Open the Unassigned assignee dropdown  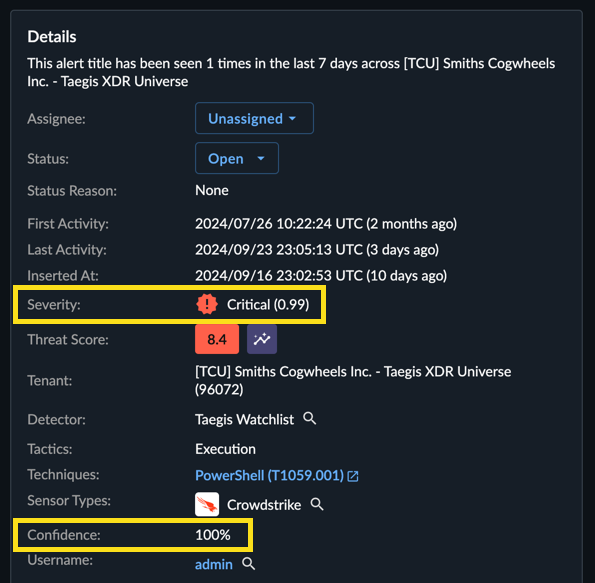[254, 118]
